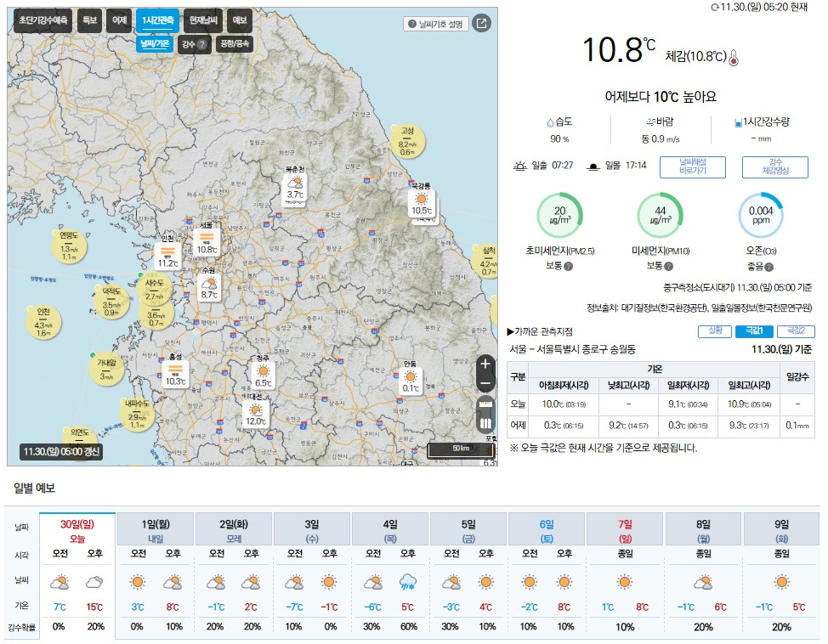This screenshot has height=644, width=828.
Task: Open 날씨해설 바로가기 link
Action: pyautogui.click(x=693, y=167)
